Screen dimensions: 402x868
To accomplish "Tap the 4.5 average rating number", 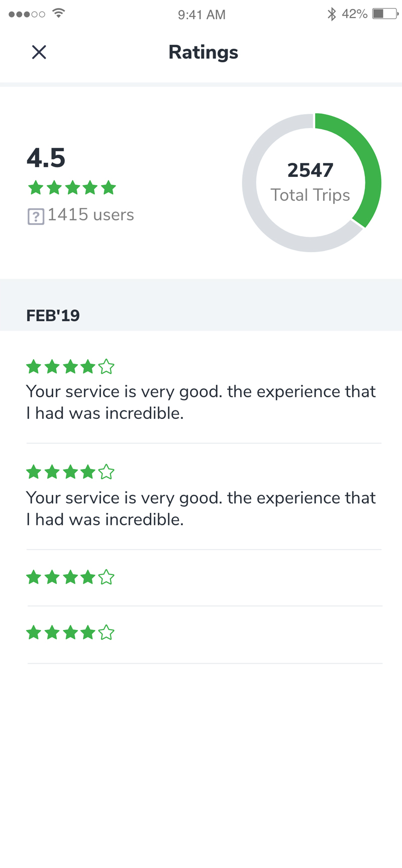I will 46,158.
